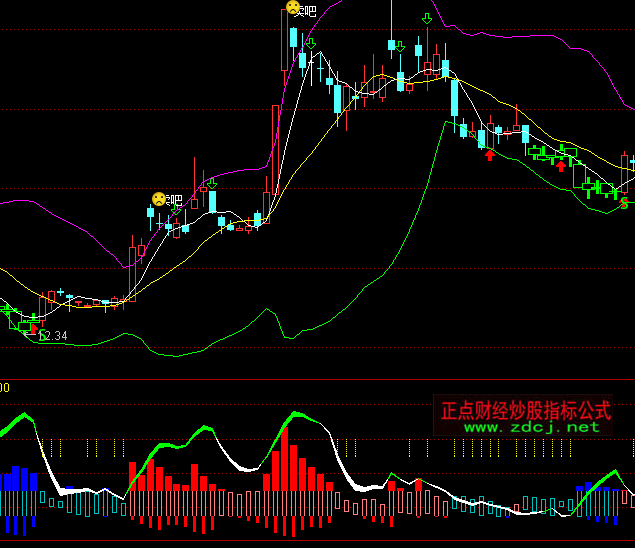Click the red up arrow below the sharp drop

click(489, 154)
